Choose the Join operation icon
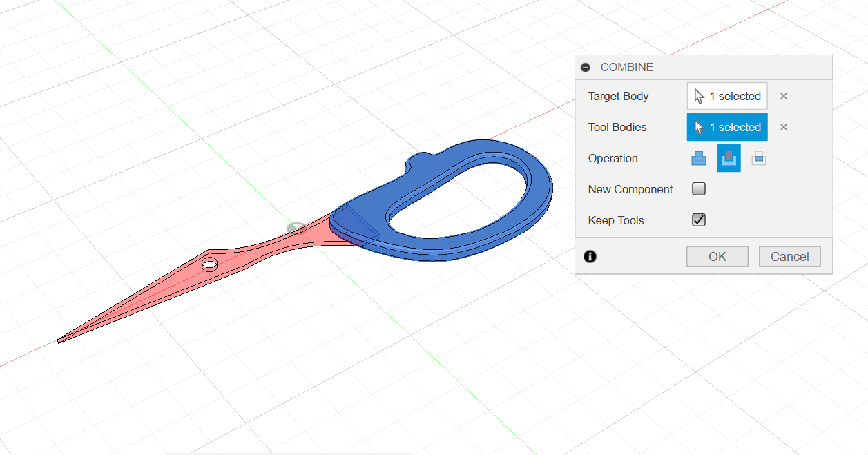This screenshot has width=868, height=455. click(698, 158)
